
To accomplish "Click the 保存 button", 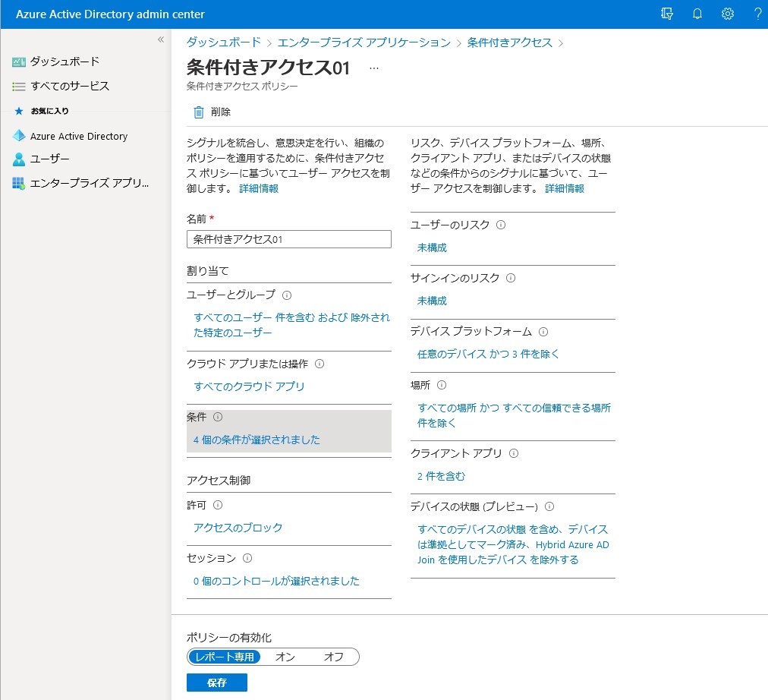I will 217,683.
